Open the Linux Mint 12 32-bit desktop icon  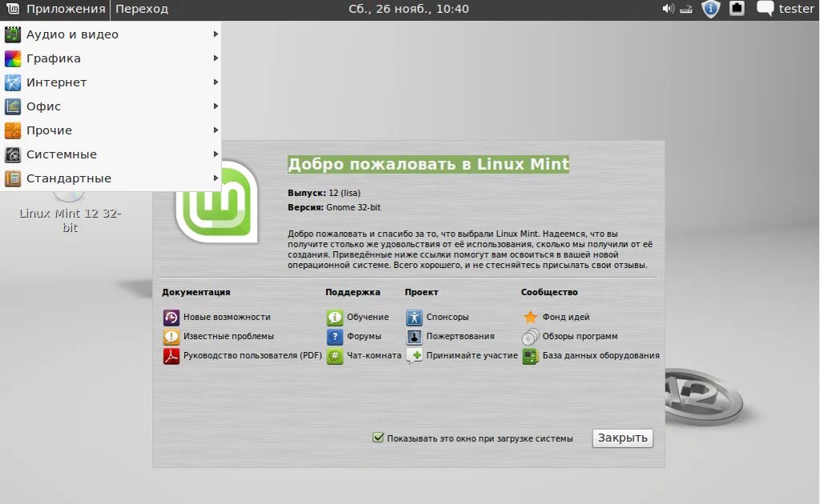(70, 211)
